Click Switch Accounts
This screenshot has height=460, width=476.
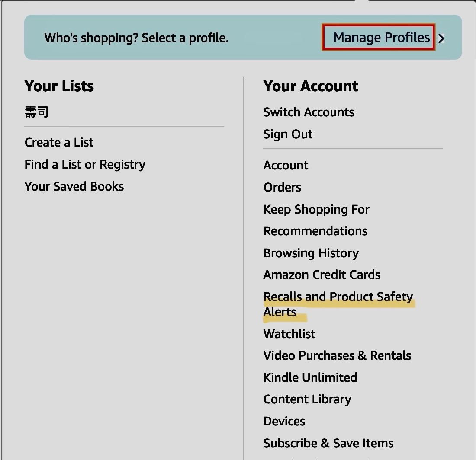point(309,112)
